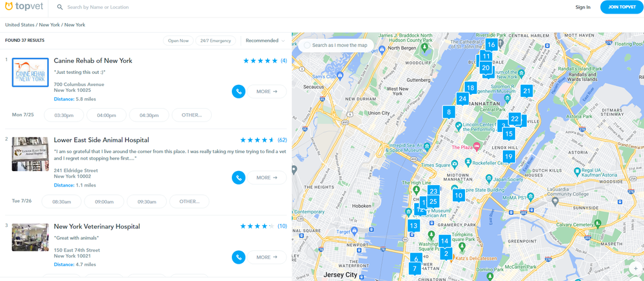Click "241 Eldridge Street" address text
Image resolution: width=644 pixels, height=281 pixels.
pyautogui.click(x=76, y=170)
